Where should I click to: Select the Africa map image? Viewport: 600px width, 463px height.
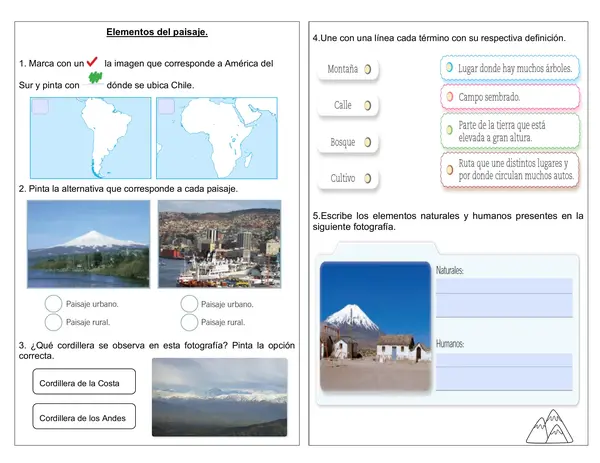tap(217, 138)
